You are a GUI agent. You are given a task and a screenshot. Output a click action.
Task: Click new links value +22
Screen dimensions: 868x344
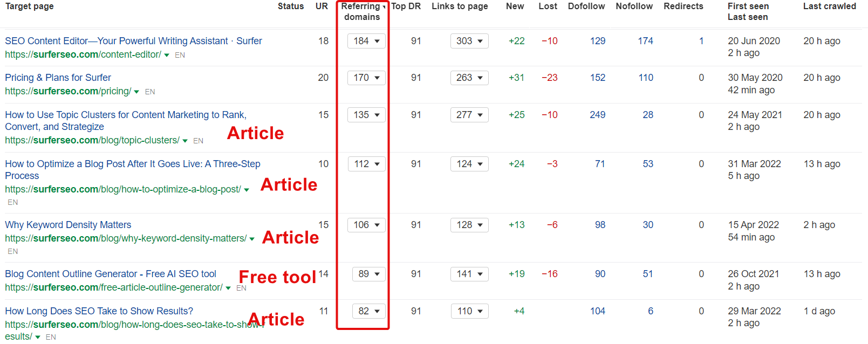tap(517, 41)
